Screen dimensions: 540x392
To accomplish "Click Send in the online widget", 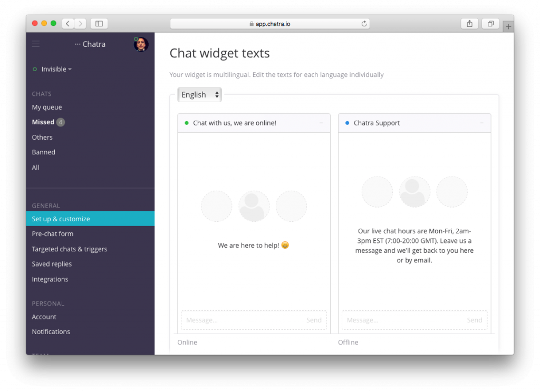I will click(x=314, y=320).
